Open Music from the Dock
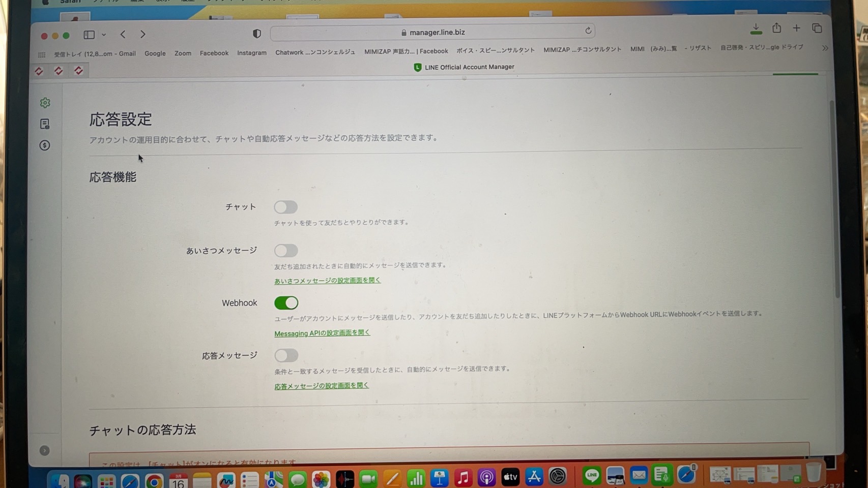This screenshot has width=868, height=488. click(x=463, y=478)
